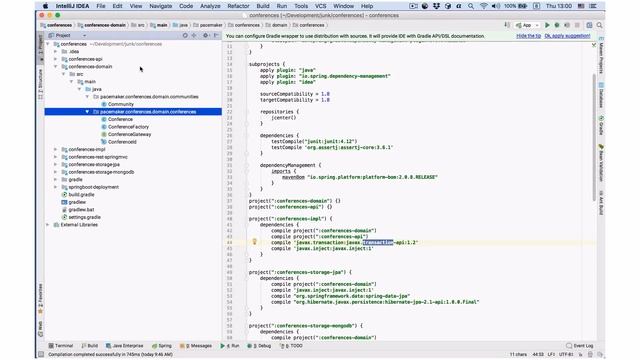Open the Structure tool window on left edge
640x360 pixels.
[x=40, y=84]
